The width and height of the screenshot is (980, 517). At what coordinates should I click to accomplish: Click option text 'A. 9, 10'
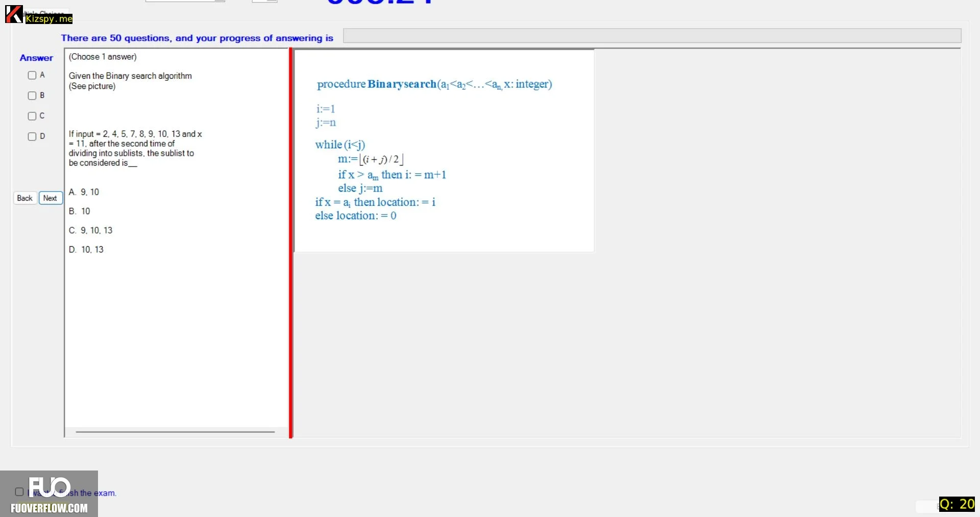tap(84, 192)
